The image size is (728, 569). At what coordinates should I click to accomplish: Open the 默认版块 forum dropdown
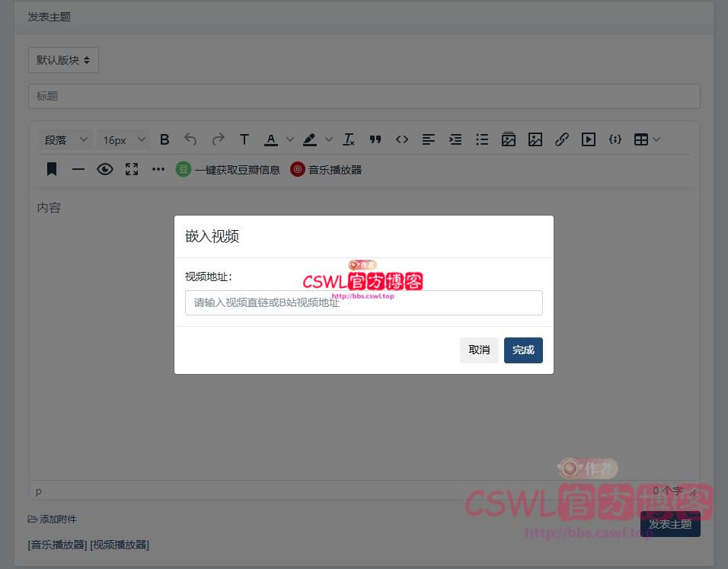pos(63,60)
